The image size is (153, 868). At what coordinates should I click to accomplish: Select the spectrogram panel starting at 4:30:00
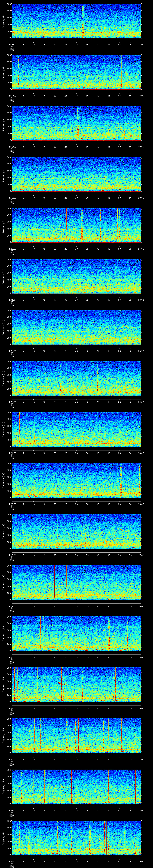(77, 736)
